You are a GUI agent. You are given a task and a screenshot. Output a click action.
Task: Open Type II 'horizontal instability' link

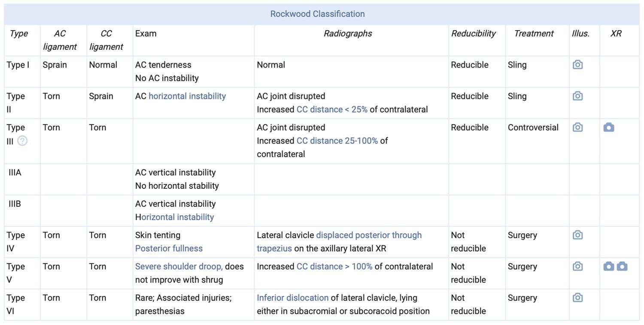point(187,96)
